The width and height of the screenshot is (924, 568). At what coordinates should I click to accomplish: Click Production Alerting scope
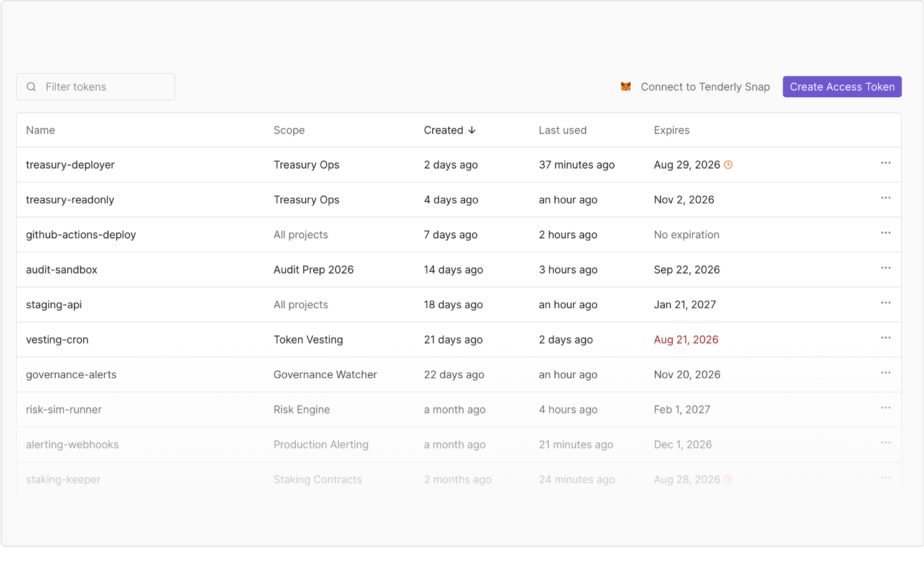tap(321, 445)
